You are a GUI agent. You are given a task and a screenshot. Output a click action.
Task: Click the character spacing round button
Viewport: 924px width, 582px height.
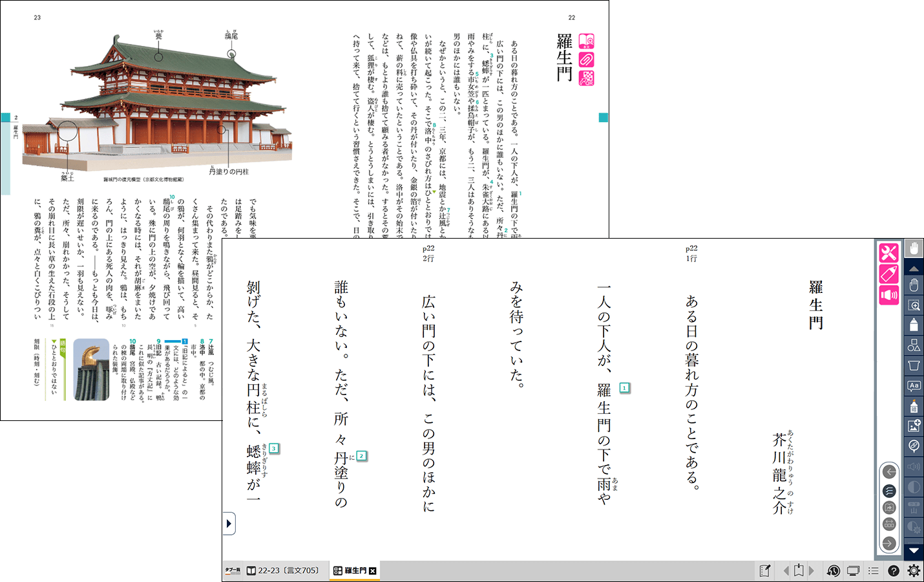point(889,524)
